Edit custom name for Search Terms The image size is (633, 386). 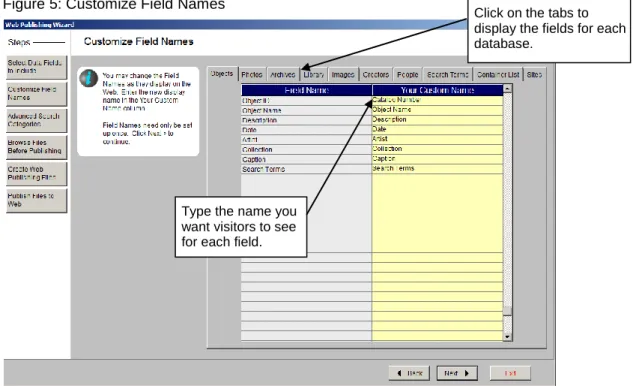tap(437, 169)
